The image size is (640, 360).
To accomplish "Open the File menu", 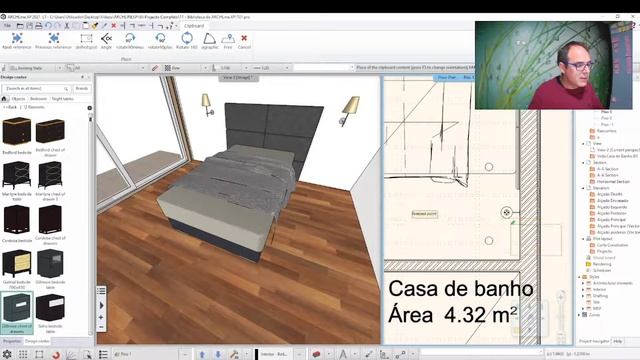I will click(7, 26).
